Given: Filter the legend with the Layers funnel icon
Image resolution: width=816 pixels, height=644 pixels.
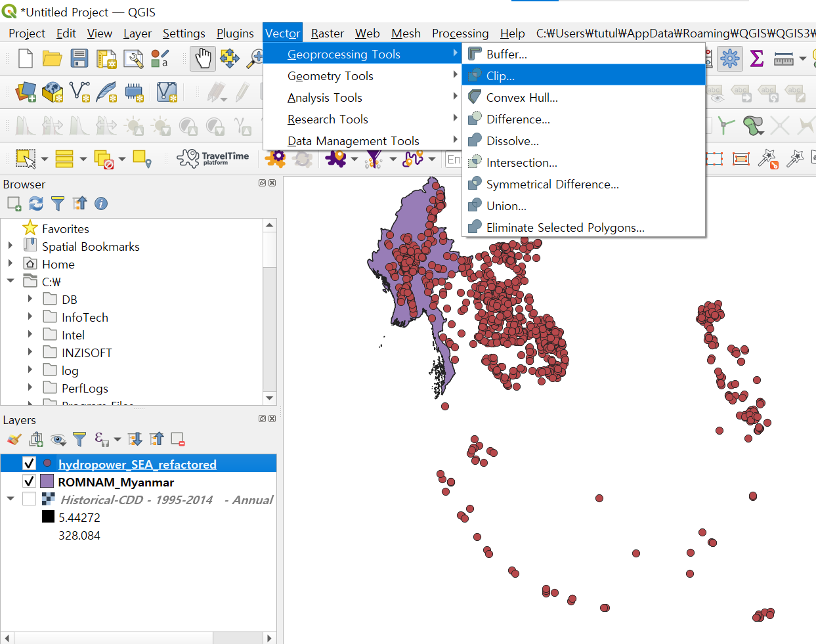Looking at the screenshot, I should pyautogui.click(x=79, y=439).
